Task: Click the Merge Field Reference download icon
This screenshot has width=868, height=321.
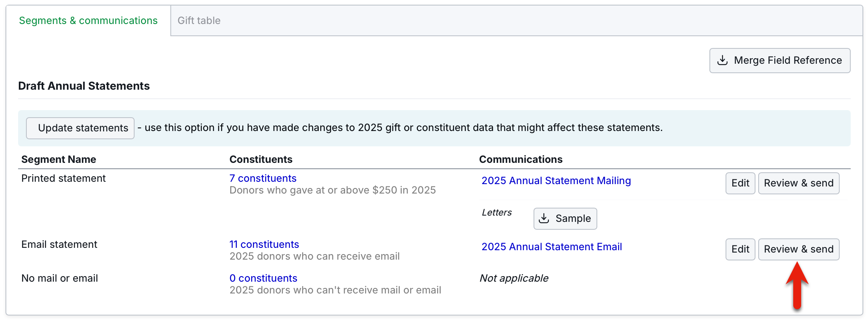Action: tap(722, 61)
